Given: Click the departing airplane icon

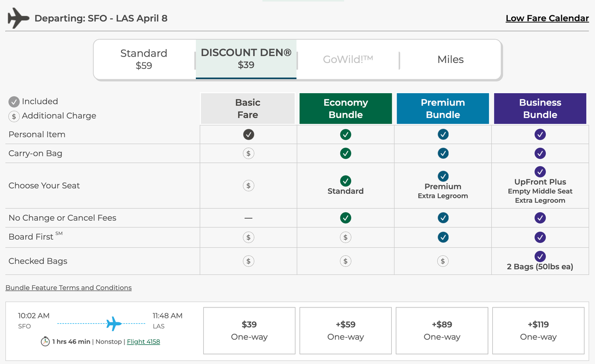Looking at the screenshot, I should pos(17,18).
